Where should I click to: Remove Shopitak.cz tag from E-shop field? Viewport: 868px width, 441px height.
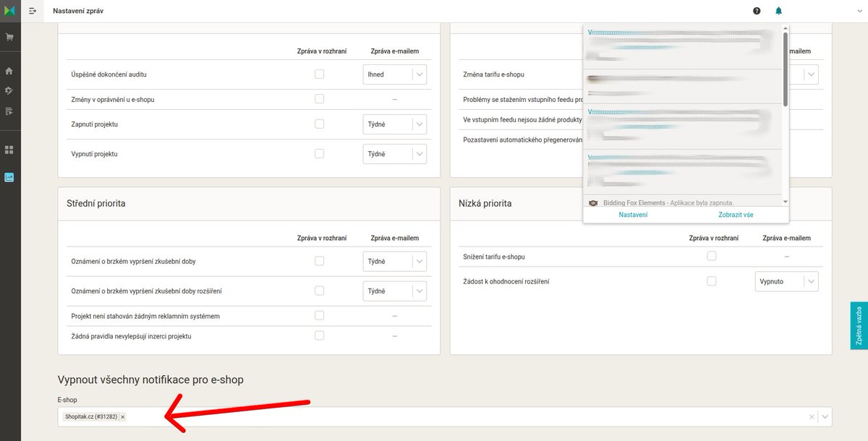tap(123, 417)
